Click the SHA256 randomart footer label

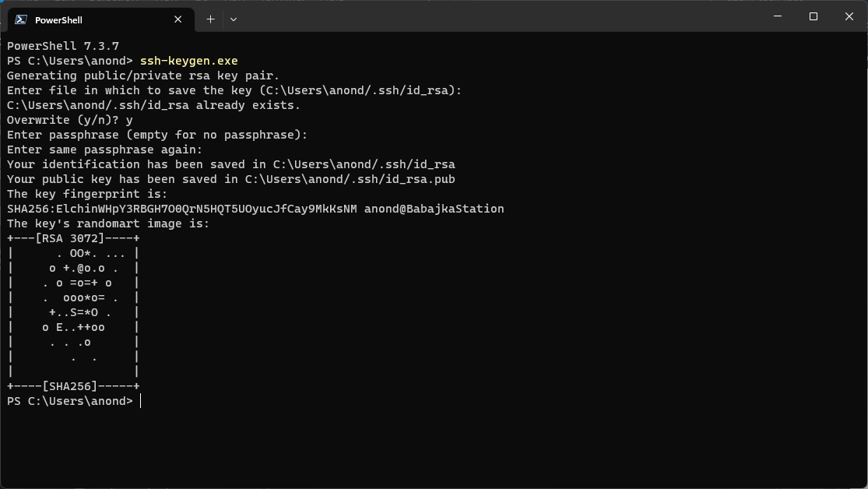(x=72, y=385)
